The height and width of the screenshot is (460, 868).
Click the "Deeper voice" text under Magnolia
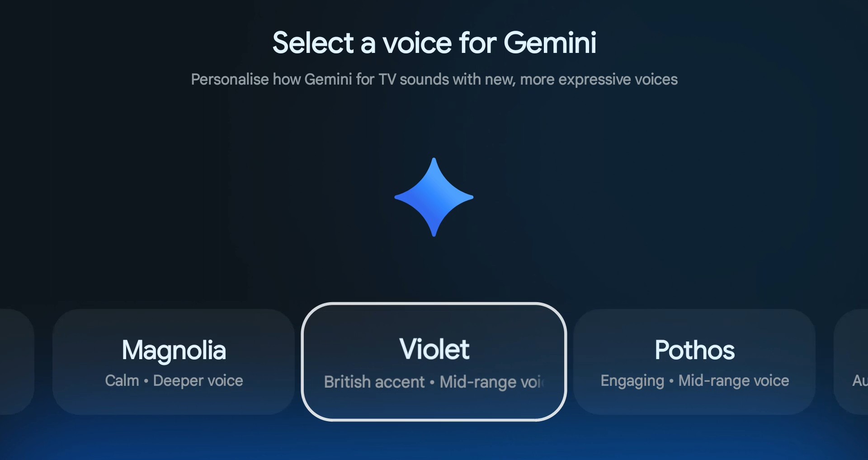click(x=198, y=381)
